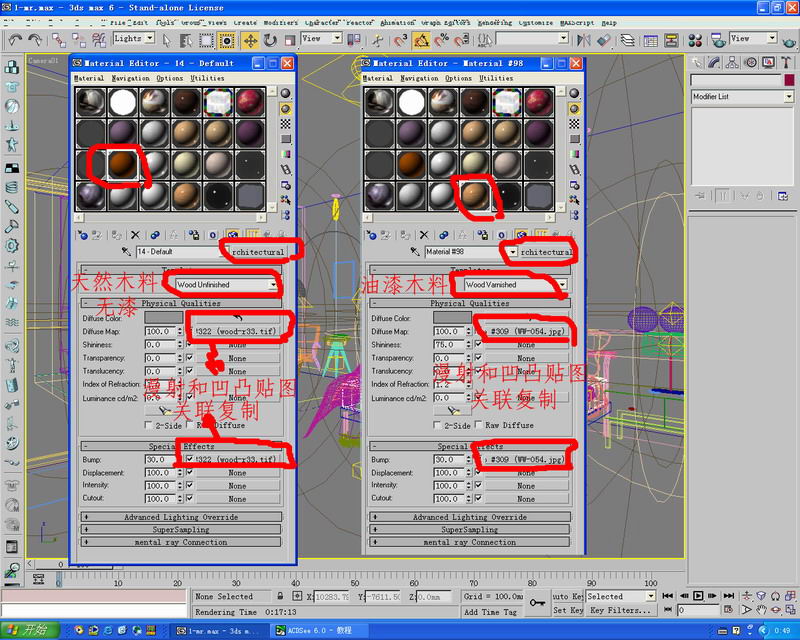Click Windows Start button 开始
Image resolution: width=800 pixels, height=640 pixels.
tap(30, 630)
